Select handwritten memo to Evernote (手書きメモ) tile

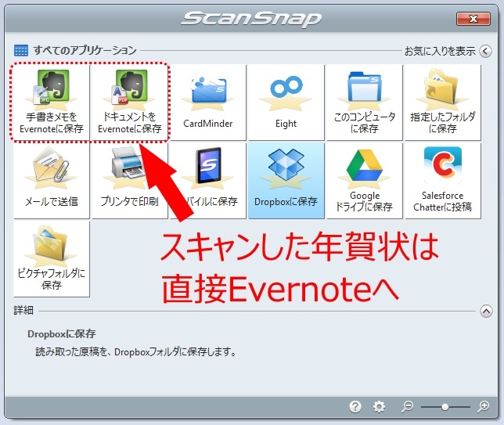point(52,103)
